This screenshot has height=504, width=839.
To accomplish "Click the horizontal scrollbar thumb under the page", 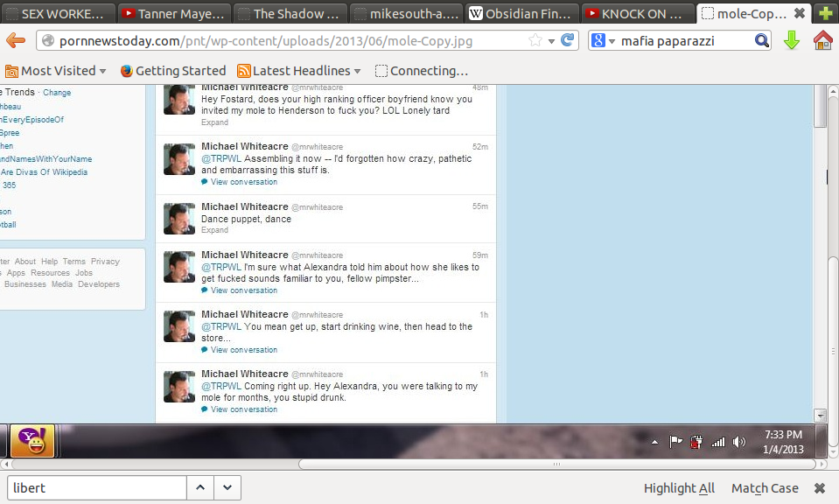I will click(556, 464).
